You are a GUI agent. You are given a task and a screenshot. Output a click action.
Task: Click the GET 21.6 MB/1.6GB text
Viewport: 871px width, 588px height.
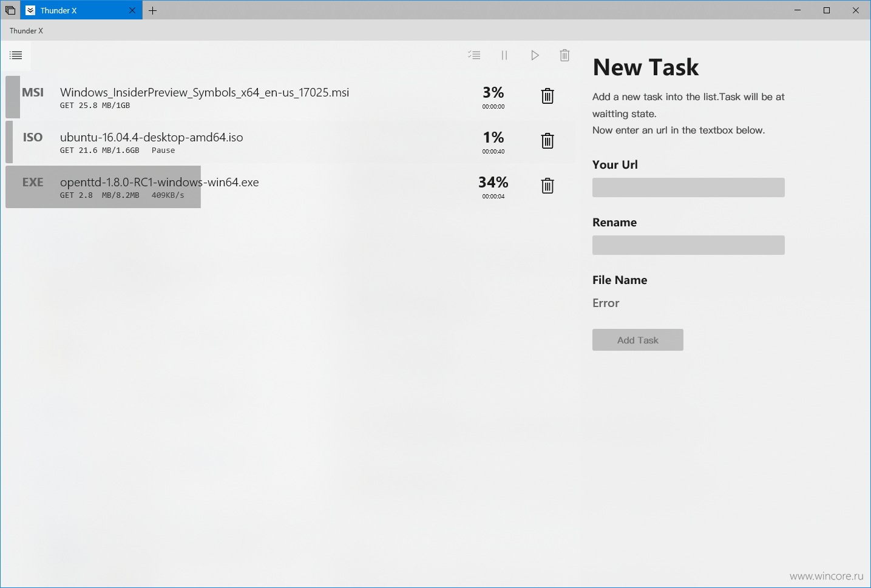pyautogui.click(x=100, y=150)
